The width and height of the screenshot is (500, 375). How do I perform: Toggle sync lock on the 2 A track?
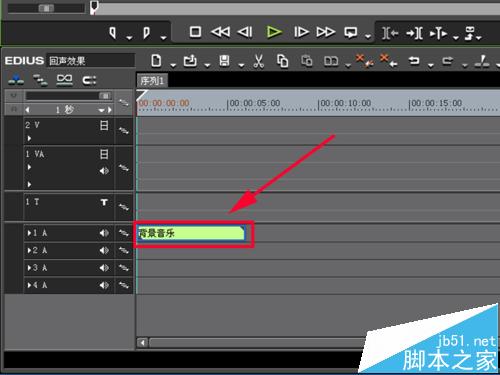coord(124,250)
